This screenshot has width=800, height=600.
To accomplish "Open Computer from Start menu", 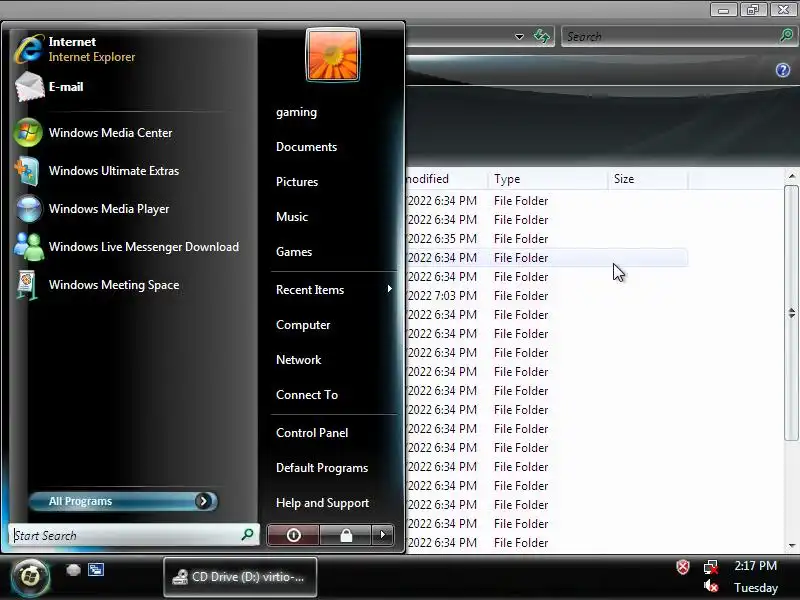I will click(303, 325).
